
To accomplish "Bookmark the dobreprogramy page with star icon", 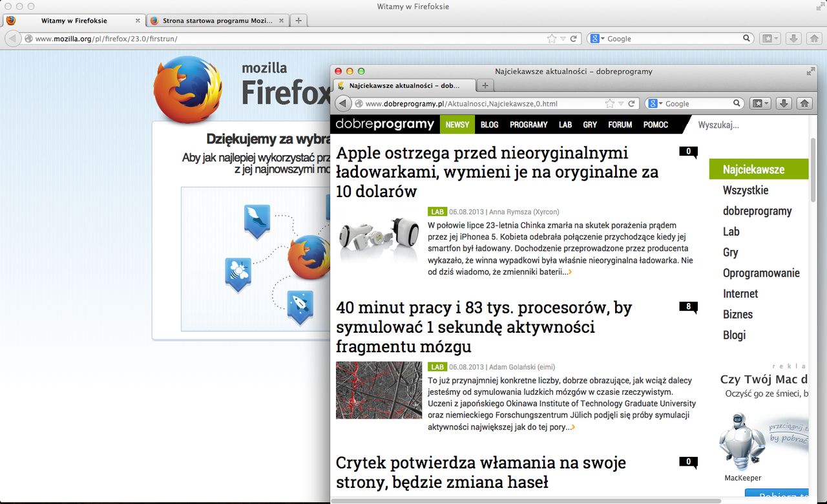I will (610, 103).
